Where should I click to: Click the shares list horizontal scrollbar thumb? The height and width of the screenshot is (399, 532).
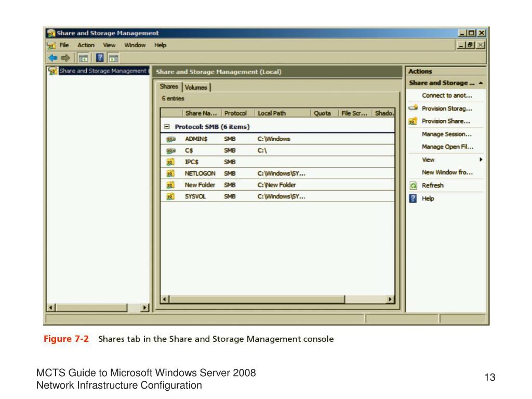click(x=257, y=299)
